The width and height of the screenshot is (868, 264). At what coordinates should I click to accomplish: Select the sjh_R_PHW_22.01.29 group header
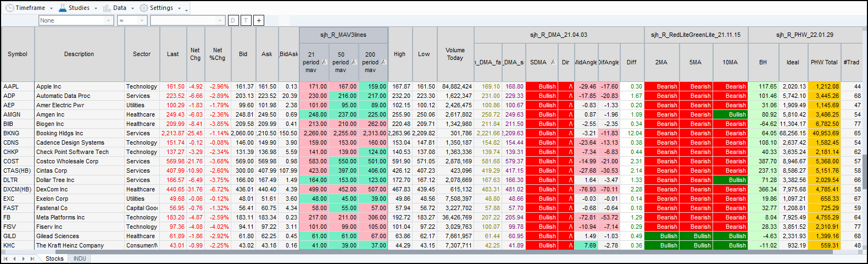point(804,35)
